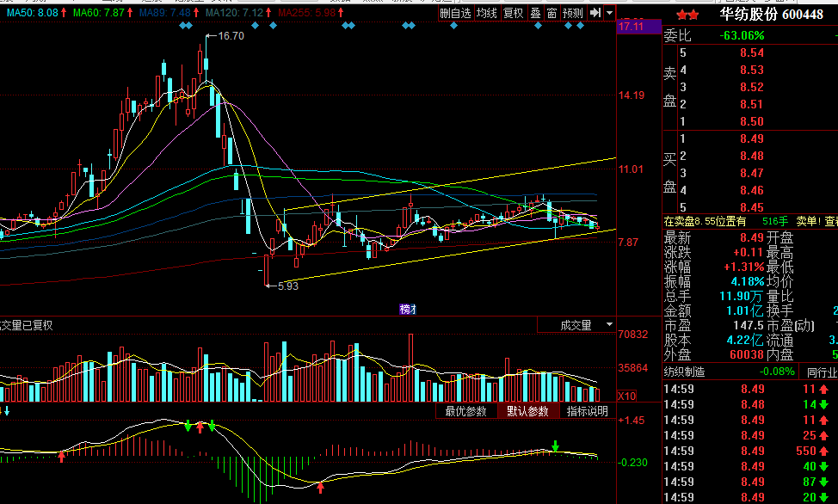
Task: Click the skip-to-end arrow icon in chart toolbar
Action: coord(595,13)
